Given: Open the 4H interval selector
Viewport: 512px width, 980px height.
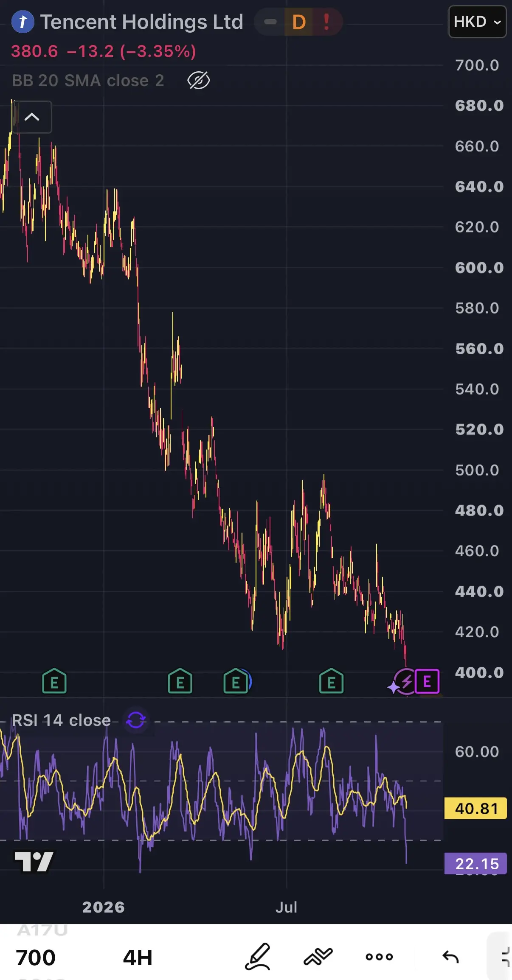Looking at the screenshot, I should coord(138,958).
